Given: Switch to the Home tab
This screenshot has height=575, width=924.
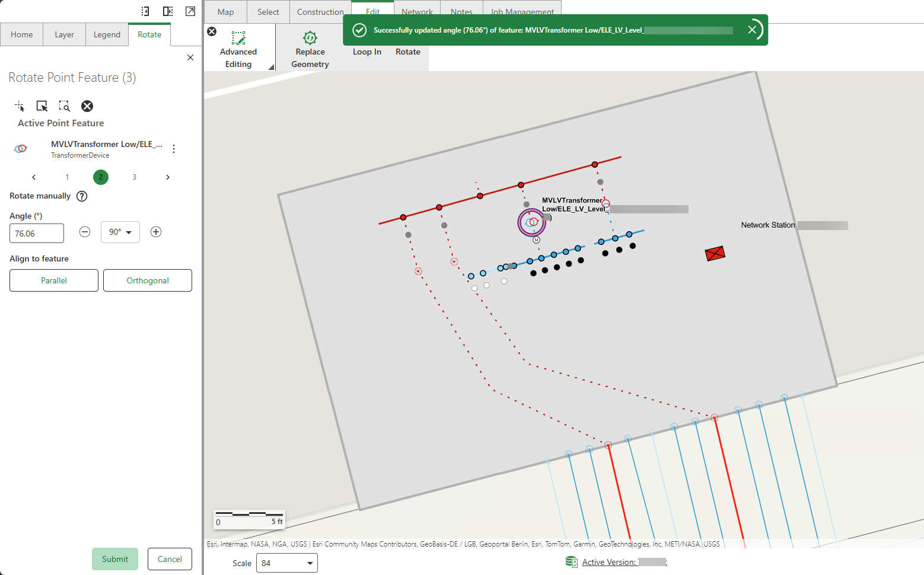Looking at the screenshot, I should [22, 34].
